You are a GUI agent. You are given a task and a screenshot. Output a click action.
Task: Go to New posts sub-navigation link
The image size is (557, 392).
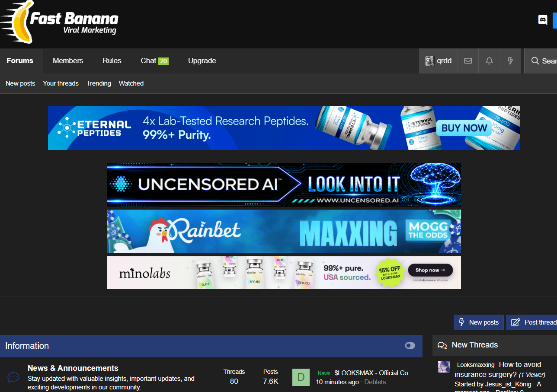[20, 83]
